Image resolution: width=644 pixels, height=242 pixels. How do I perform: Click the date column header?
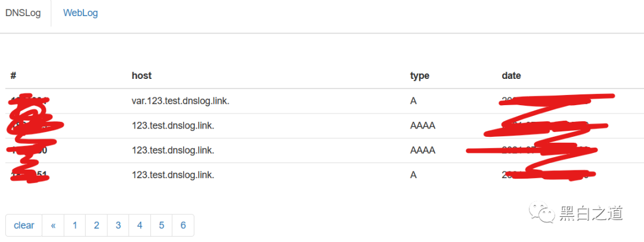coord(512,76)
